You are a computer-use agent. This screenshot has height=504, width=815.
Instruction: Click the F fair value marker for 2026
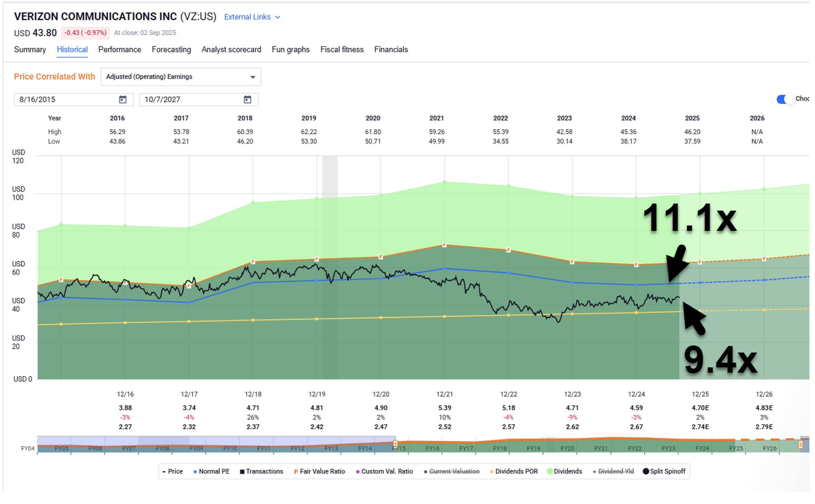[x=764, y=259]
